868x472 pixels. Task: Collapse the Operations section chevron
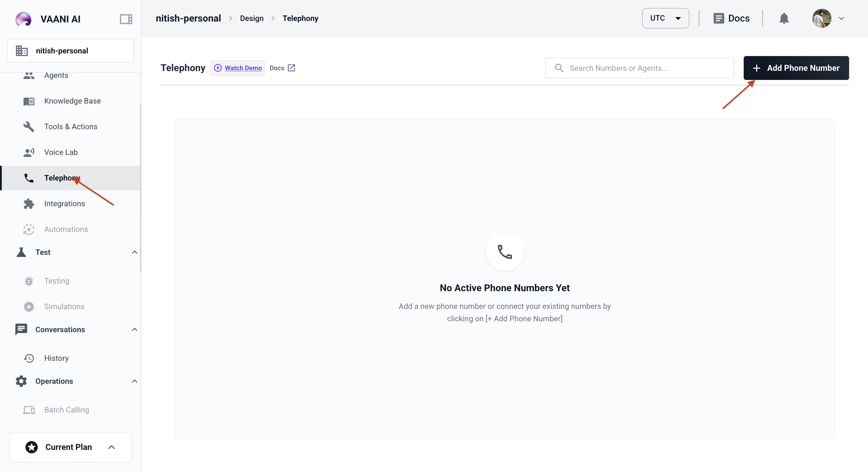[x=134, y=381]
